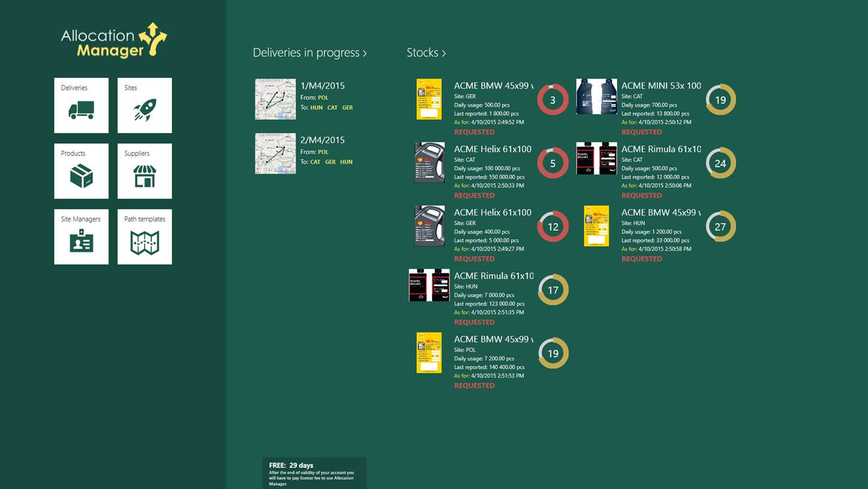868x489 pixels.
Task: Select ACME Helix title with 550 000 pcs
Action: point(493,149)
